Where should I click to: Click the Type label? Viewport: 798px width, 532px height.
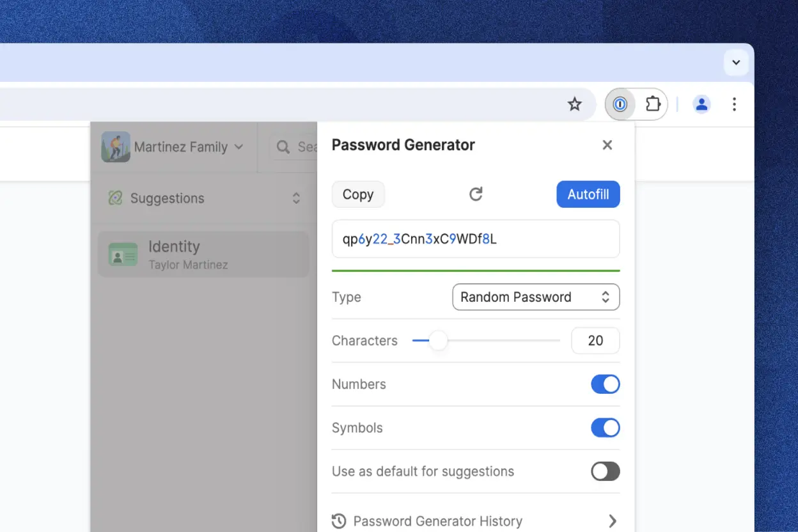347,297
